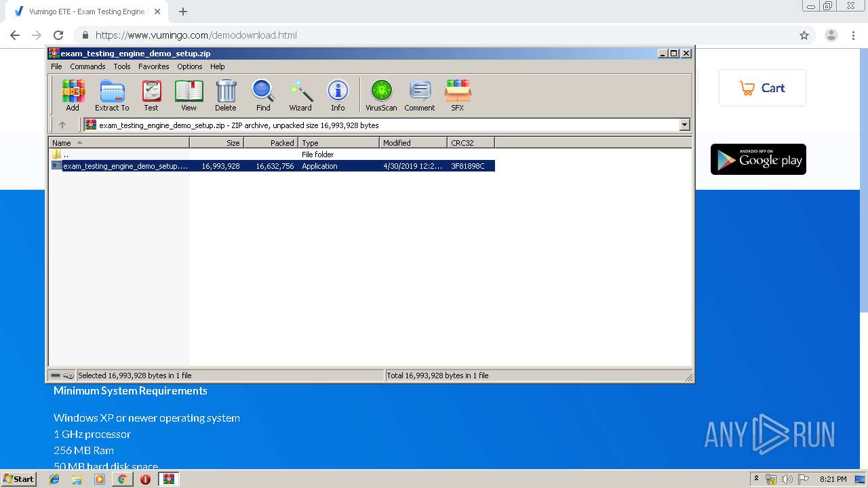Click the Comment toolbar icon

click(x=420, y=95)
